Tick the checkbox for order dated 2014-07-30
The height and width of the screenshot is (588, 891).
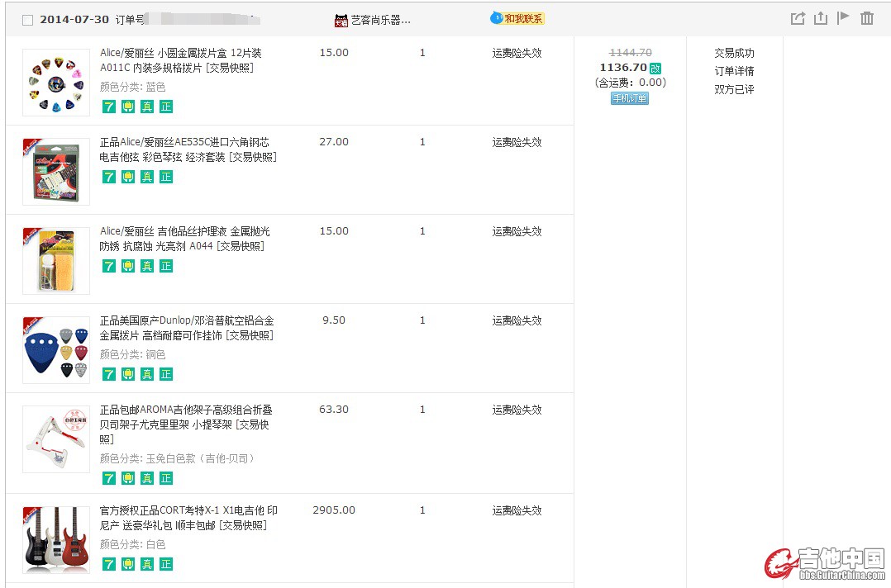(x=27, y=21)
